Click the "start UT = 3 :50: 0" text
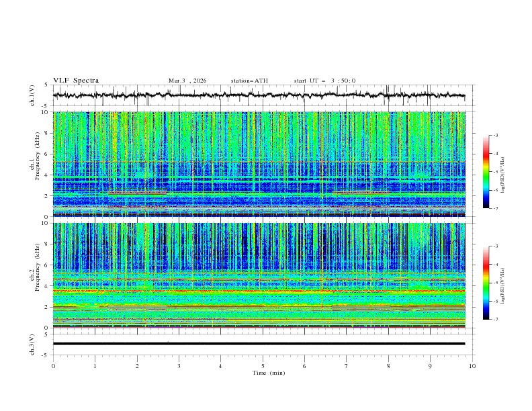The height and width of the screenshot is (411, 532). coord(324,81)
